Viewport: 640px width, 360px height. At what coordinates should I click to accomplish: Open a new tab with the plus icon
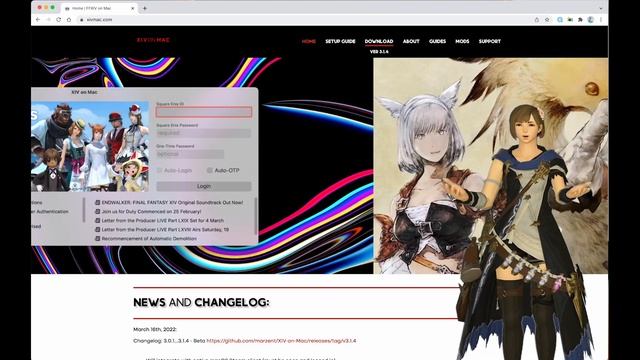(x=144, y=8)
